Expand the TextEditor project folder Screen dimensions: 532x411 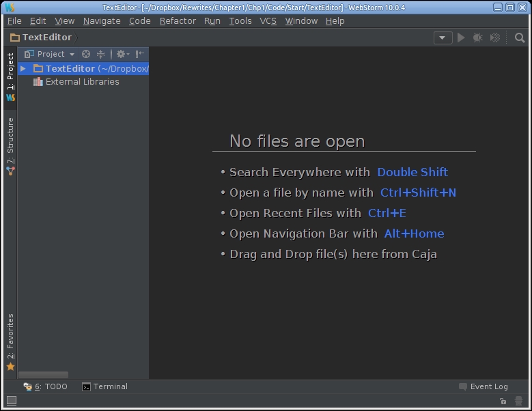click(23, 68)
